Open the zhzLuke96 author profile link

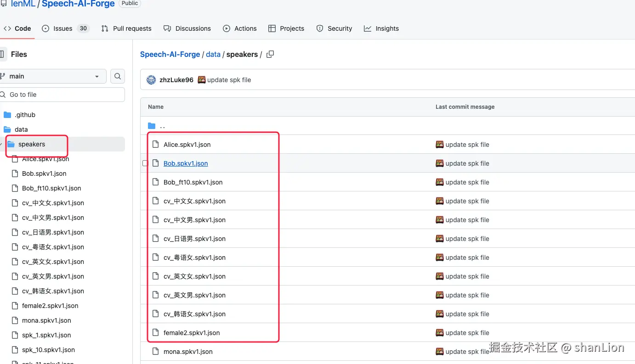tap(176, 80)
